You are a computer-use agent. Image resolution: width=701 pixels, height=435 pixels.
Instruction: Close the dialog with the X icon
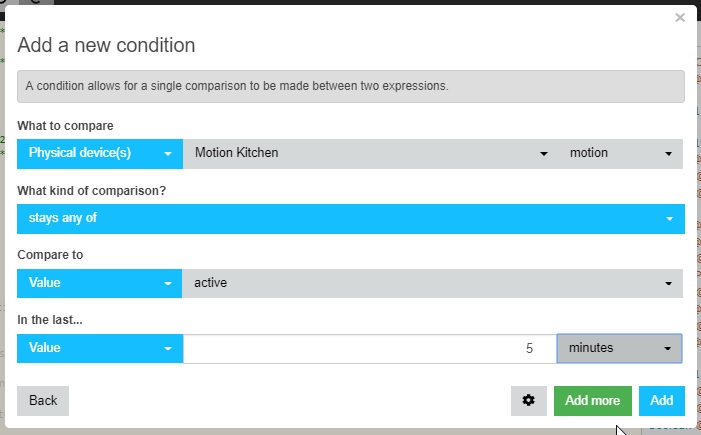click(680, 17)
